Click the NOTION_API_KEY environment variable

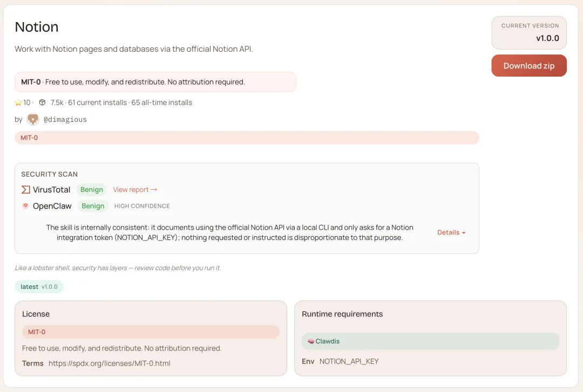tap(349, 361)
